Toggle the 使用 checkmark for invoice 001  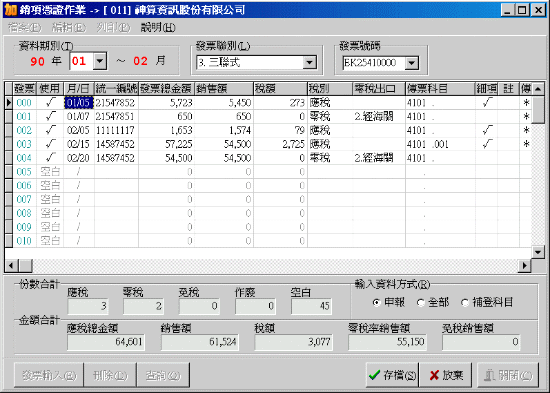click(50, 116)
